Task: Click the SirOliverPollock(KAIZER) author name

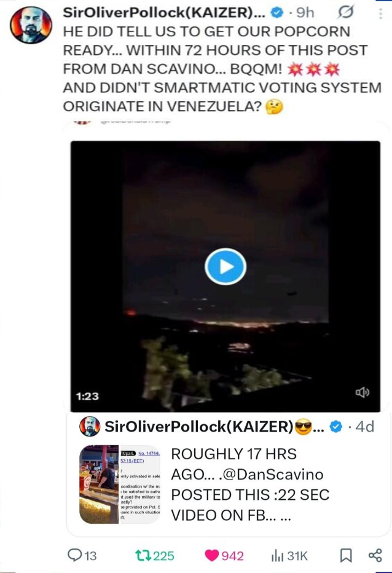Action: click(164, 12)
